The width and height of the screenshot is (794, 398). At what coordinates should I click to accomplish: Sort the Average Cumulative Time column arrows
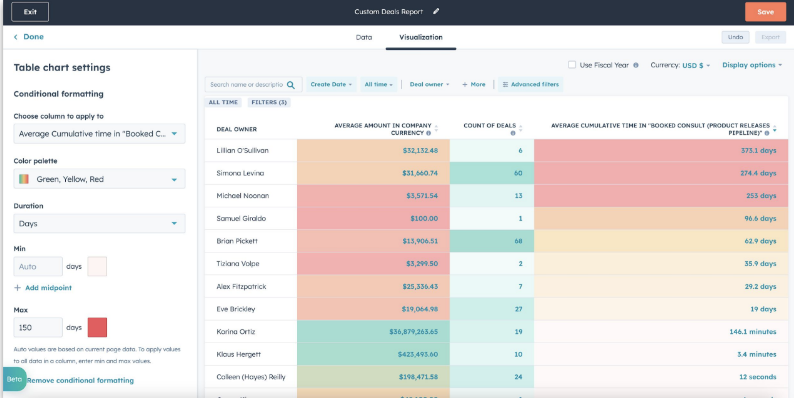tap(774, 129)
